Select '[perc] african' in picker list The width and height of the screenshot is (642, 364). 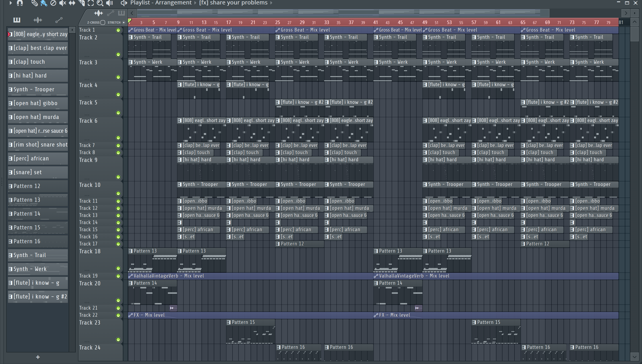pyautogui.click(x=38, y=159)
